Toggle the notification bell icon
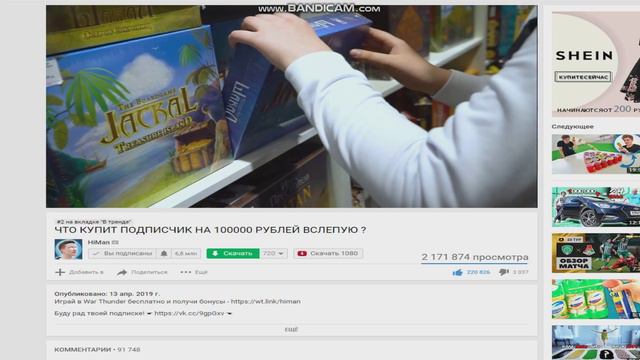The width and height of the screenshot is (640, 360). 164,253
